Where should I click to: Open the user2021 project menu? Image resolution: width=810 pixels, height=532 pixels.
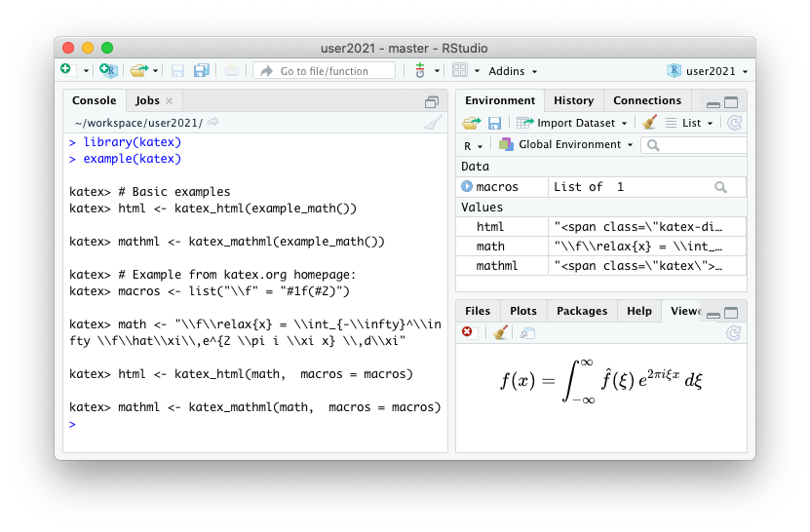point(708,71)
